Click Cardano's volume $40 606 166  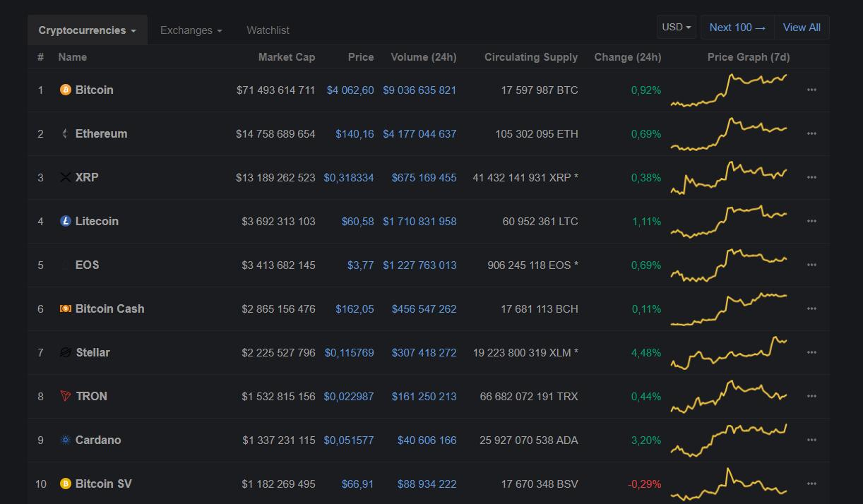427,440
